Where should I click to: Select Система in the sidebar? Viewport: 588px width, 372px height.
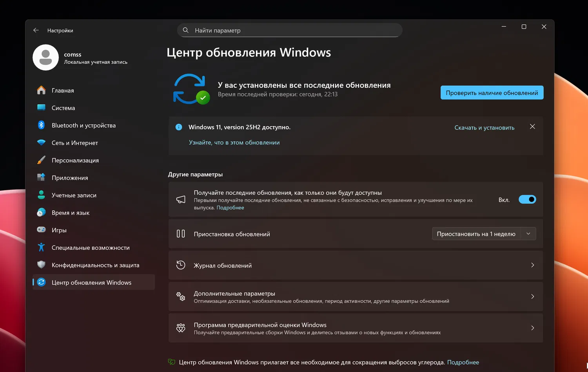(x=63, y=108)
